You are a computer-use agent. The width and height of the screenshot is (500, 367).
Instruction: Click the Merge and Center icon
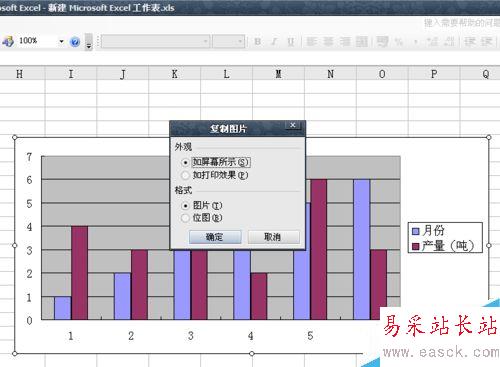[x=362, y=42]
